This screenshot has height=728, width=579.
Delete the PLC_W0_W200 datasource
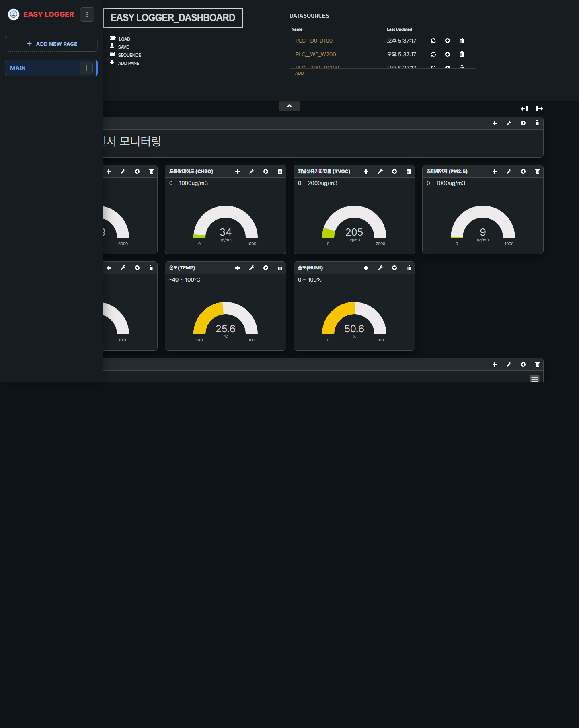tap(462, 54)
